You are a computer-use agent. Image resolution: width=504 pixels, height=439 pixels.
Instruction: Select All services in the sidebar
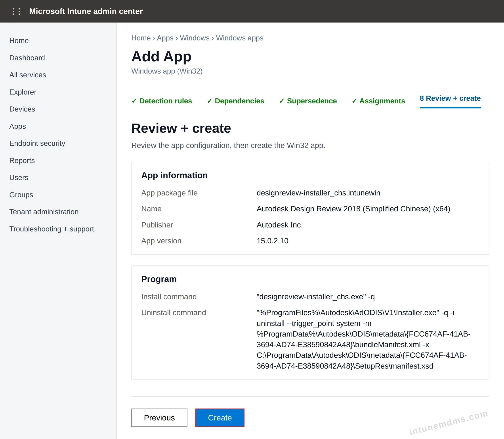[x=28, y=75]
